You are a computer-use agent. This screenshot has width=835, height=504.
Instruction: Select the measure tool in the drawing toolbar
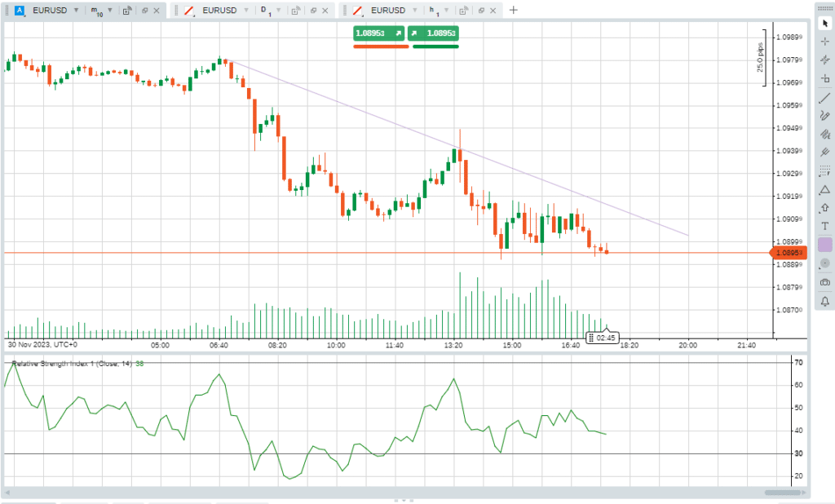[825, 78]
